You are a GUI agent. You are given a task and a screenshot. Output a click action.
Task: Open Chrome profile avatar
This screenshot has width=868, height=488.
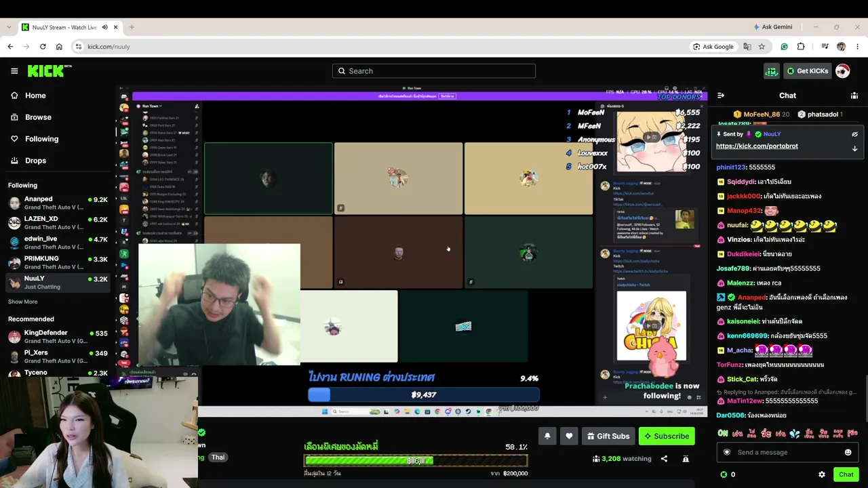click(842, 47)
